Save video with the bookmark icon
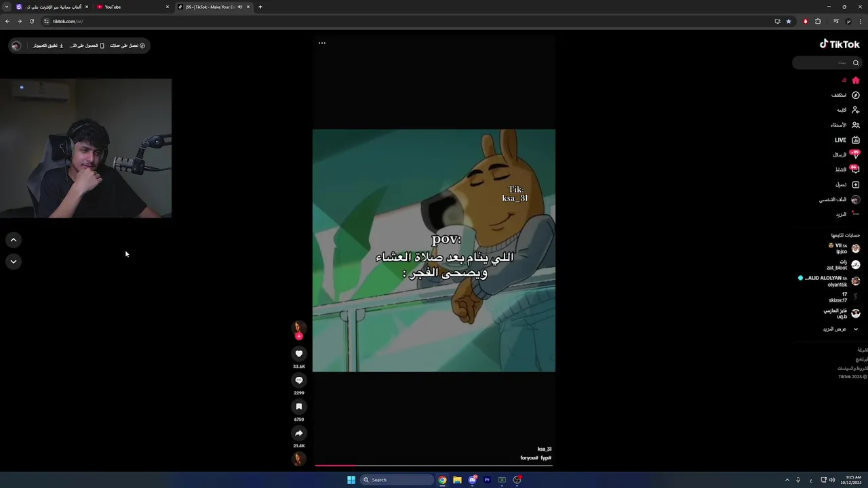 coord(299,407)
